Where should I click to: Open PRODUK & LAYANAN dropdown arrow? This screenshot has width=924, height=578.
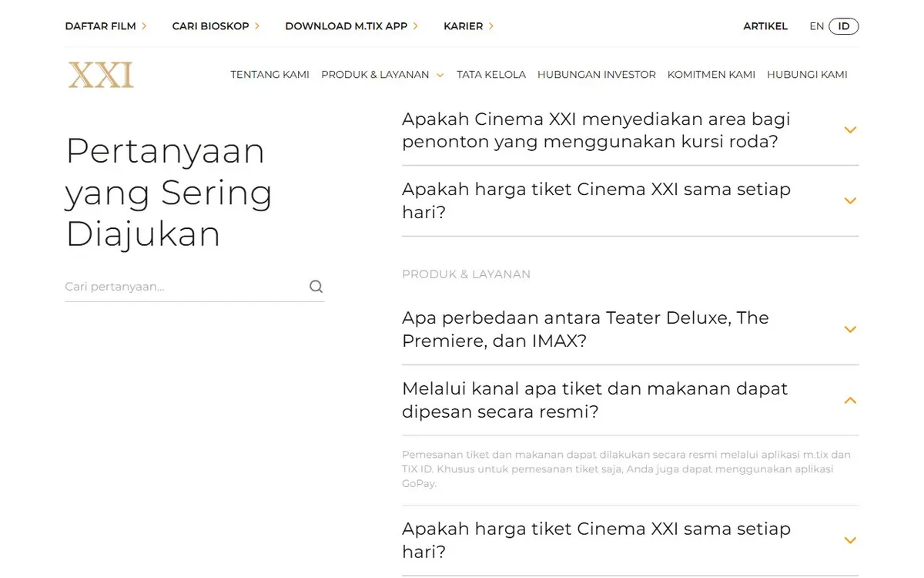pyautogui.click(x=440, y=76)
